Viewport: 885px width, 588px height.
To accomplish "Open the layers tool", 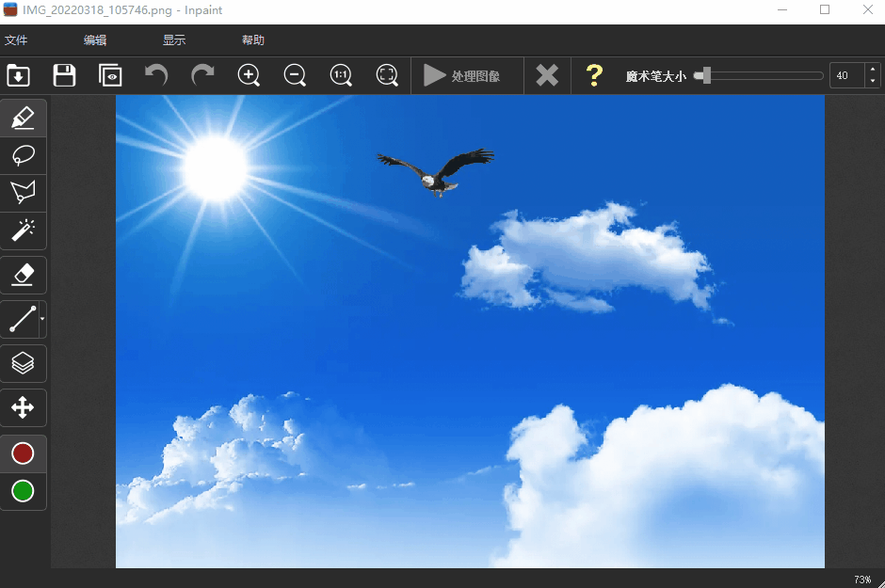I will [x=24, y=363].
